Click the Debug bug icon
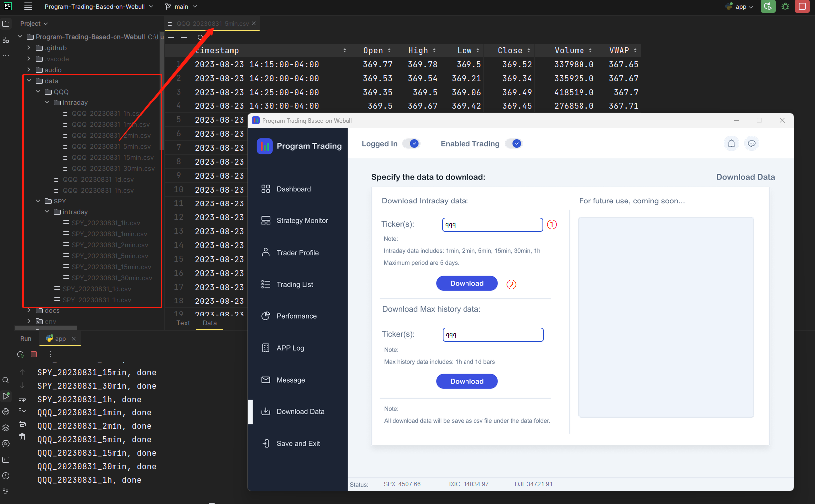 click(785, 7)
